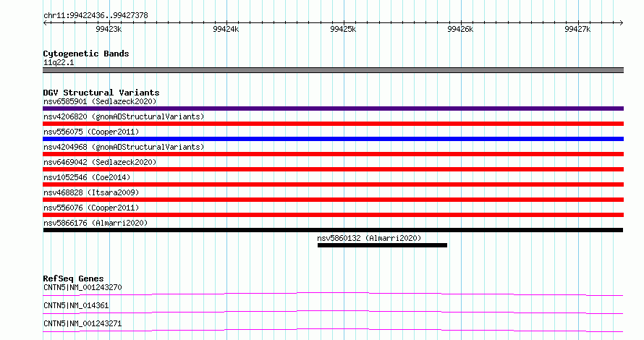
Task: Click ruler tick label 99426k
Action: point(460,29)
